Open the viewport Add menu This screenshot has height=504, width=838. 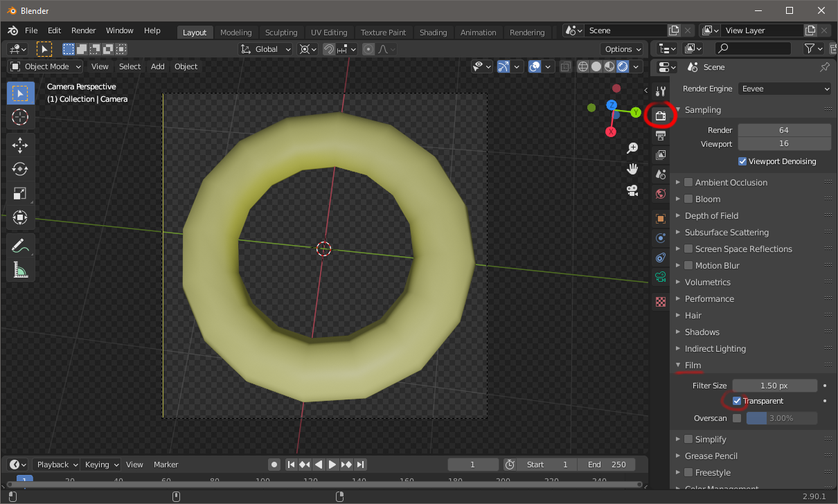(x=158, y=66)
